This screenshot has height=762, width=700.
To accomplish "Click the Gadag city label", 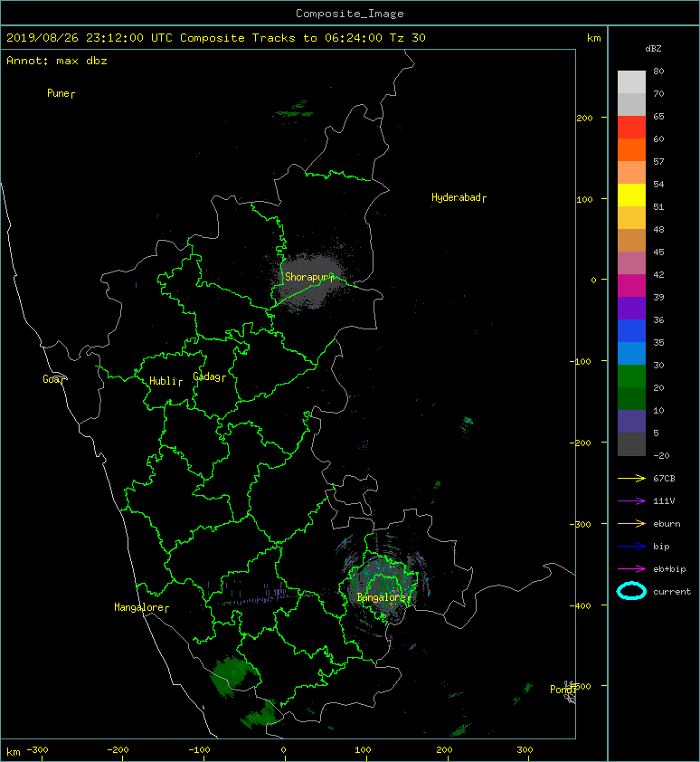I will click(x=210, y=376).
